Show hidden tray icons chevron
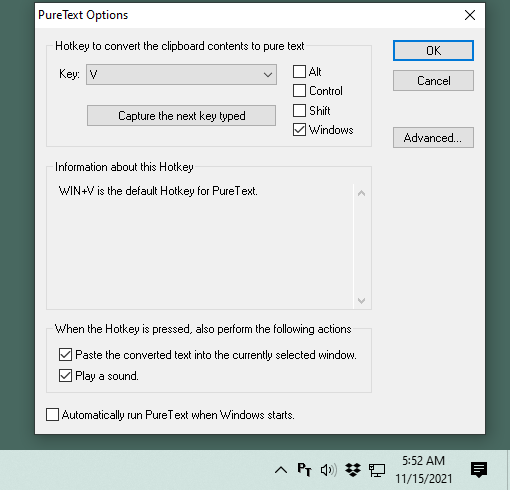The height and width of the screenshot is (490, 510). [x=281, y=470]
